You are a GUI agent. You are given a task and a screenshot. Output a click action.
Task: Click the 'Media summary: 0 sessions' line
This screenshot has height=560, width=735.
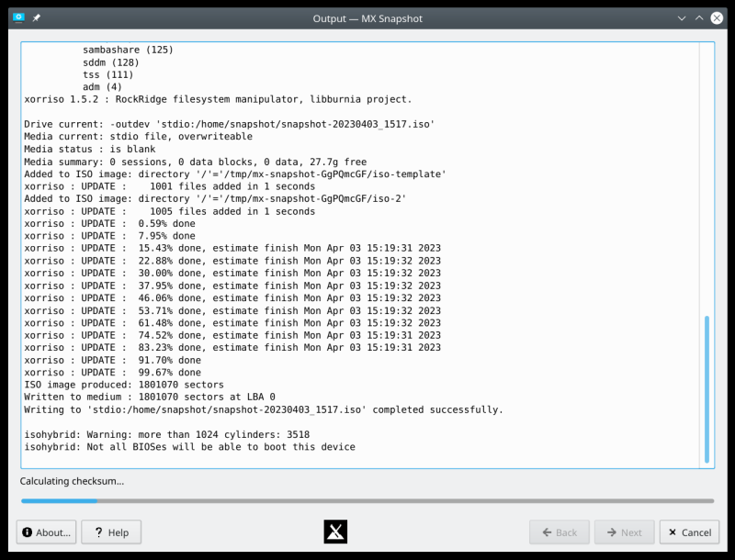[x=196, y=162]
